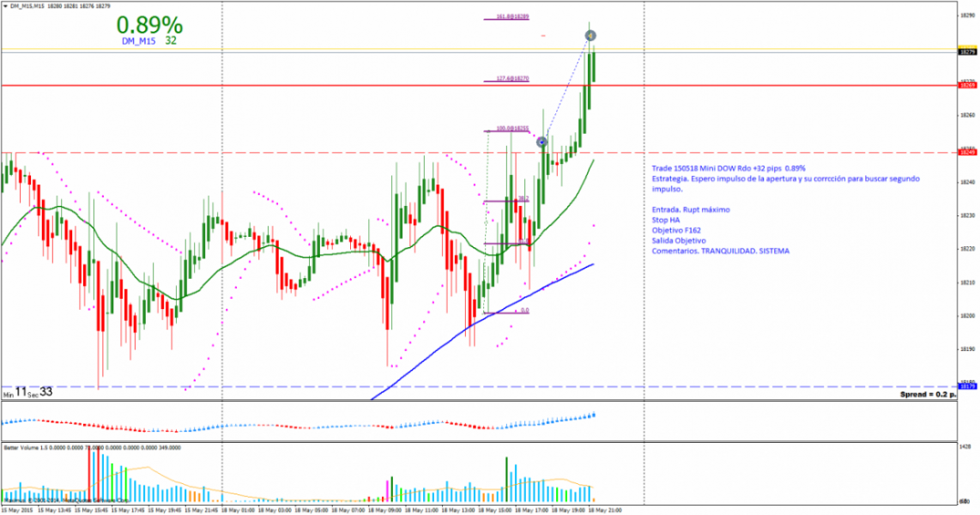Click the blue 18179 price tag on axis

tap(966, 386)
